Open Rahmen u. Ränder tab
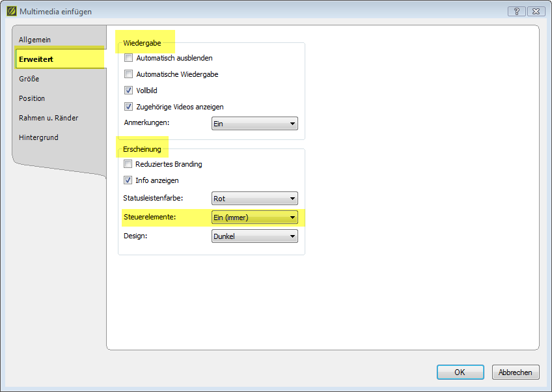Viewport: 552px width, 392px height. 49,118
